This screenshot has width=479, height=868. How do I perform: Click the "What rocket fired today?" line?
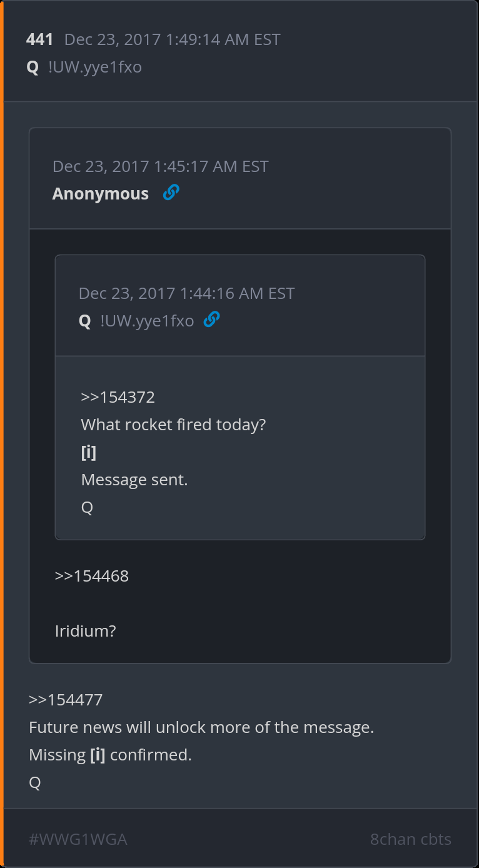point(173,425)
